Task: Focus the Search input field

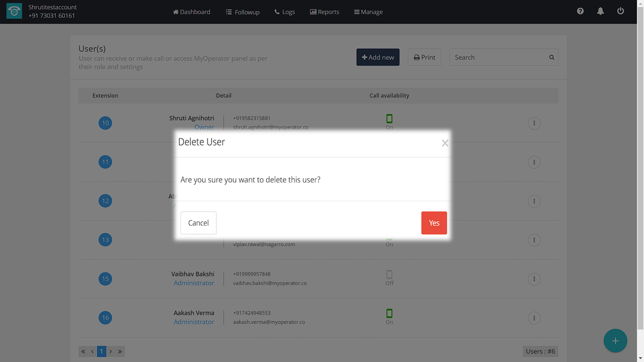Action: point(498,57)
